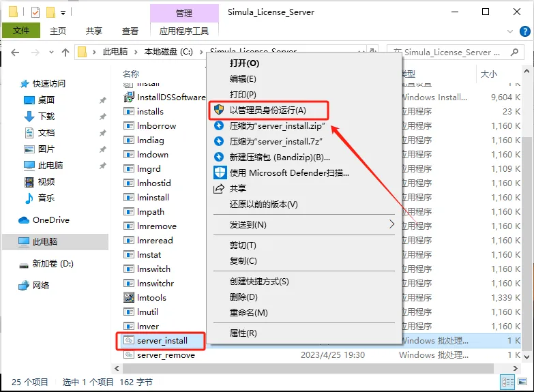Restore previous versions (还原以前的版本)
The height and width of the screenshot is (392, 534).
point(264,204)
